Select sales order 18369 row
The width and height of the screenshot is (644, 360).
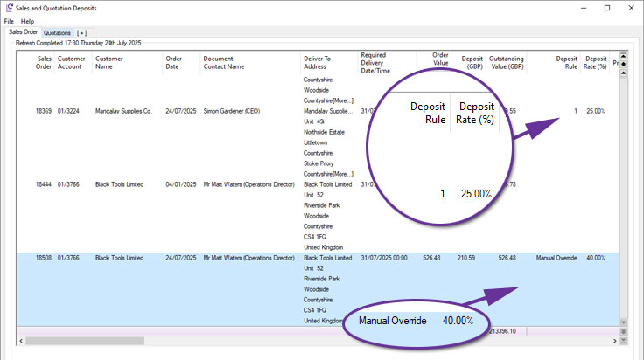[45, 112]
